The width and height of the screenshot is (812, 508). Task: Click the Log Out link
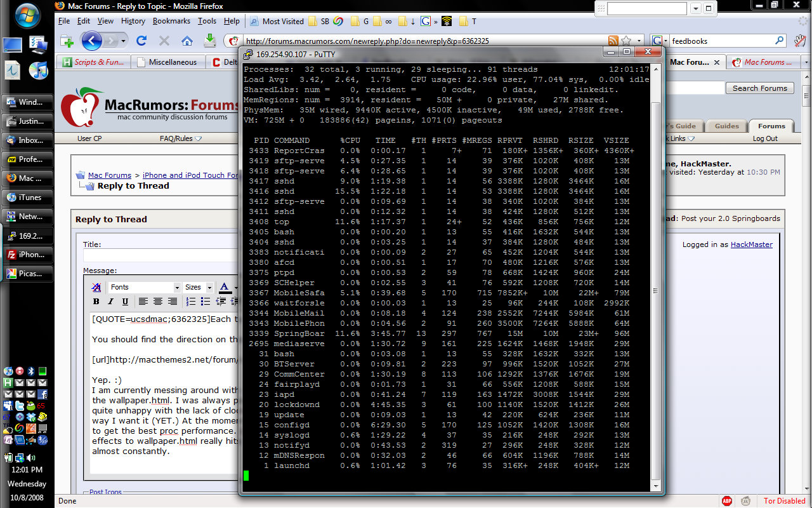click(x=765, y=138)
